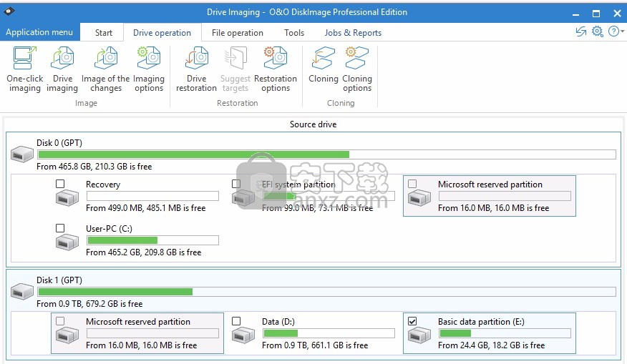This screenshot has width=627, height=364.
Task: Open Imaging options
Action: (149, 69)
